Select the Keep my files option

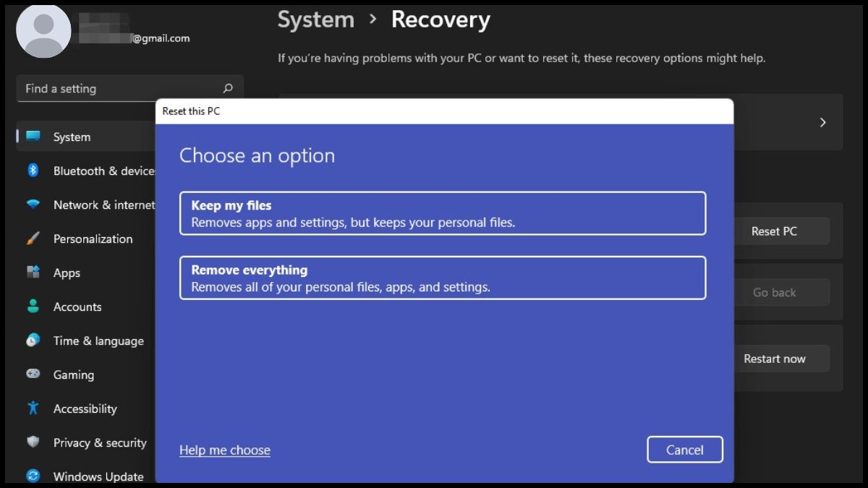pyautogui.click(x=443, y=213)
